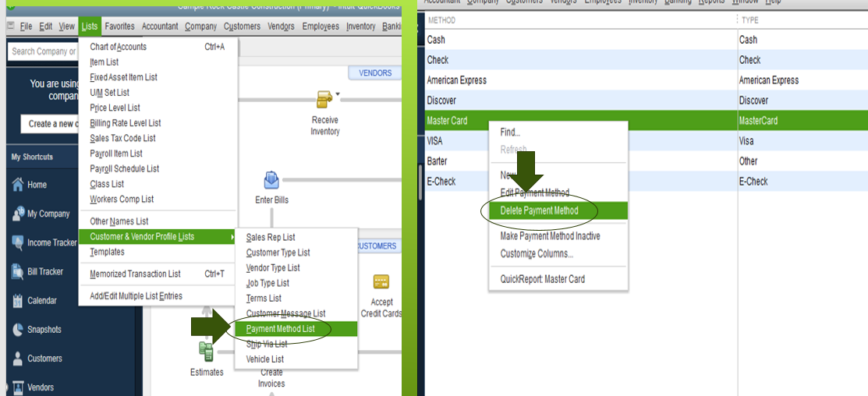
Task: Select Class List
Action: coord(158,184)
